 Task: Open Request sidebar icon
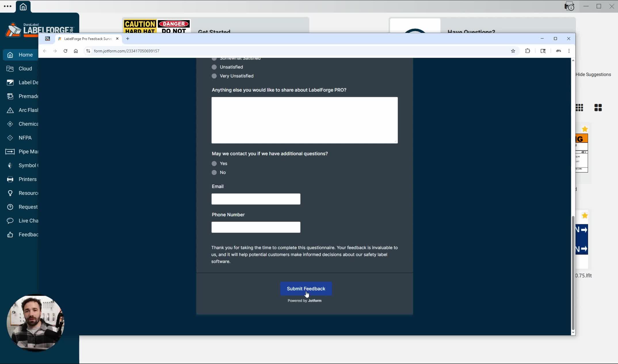coord(10,207)
